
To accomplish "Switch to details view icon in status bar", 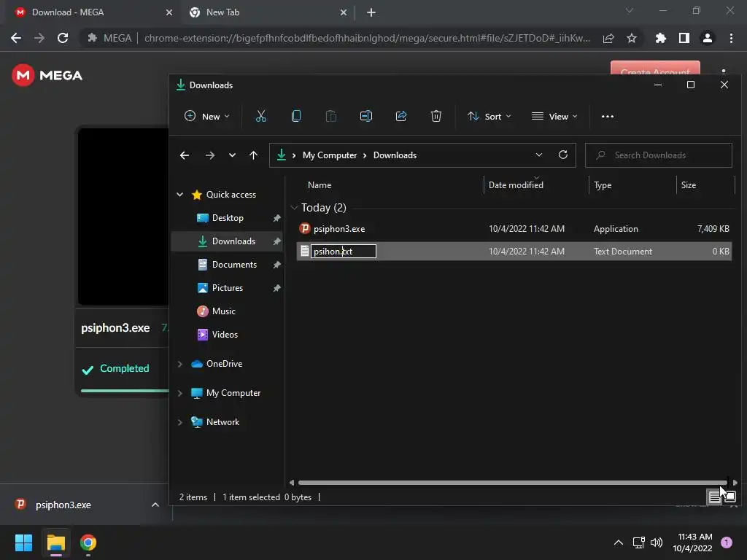I will tap(714, 497).
